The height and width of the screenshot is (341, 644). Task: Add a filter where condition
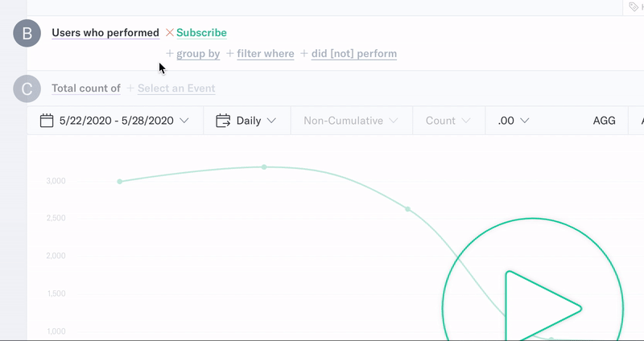266,54
